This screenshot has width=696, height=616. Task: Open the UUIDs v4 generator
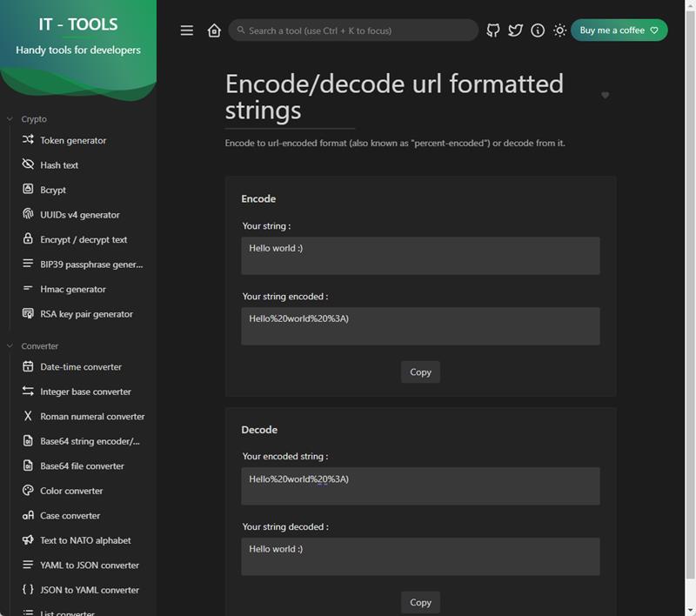pyautogui.click(x=84, y=214)
